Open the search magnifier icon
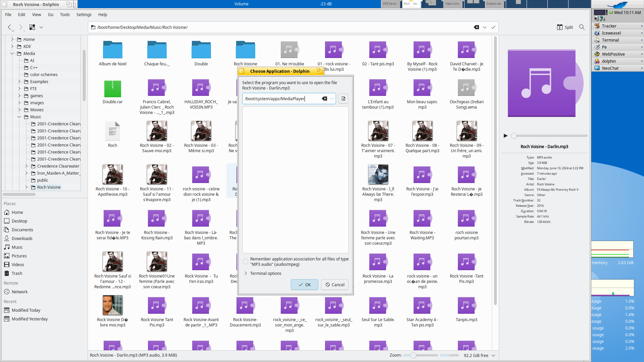Image resolution: width=644 pixels, height=362 pixels. pos(582,27)
